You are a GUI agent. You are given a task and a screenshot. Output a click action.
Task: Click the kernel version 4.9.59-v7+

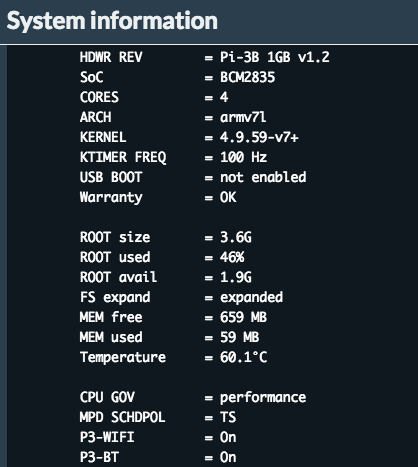[x=259, y=137]
